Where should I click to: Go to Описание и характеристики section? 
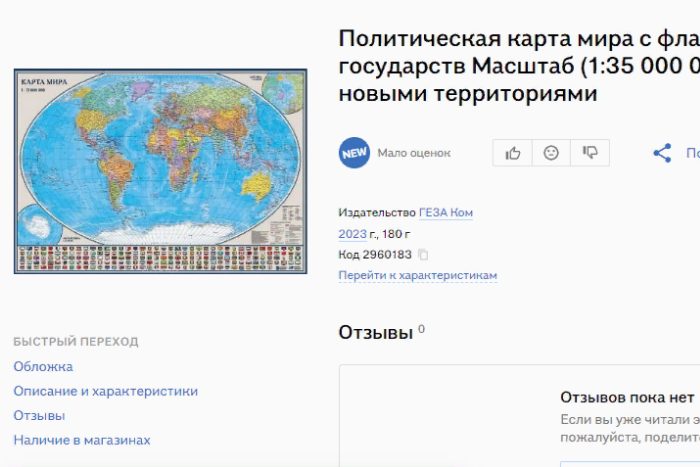point(105,391)
